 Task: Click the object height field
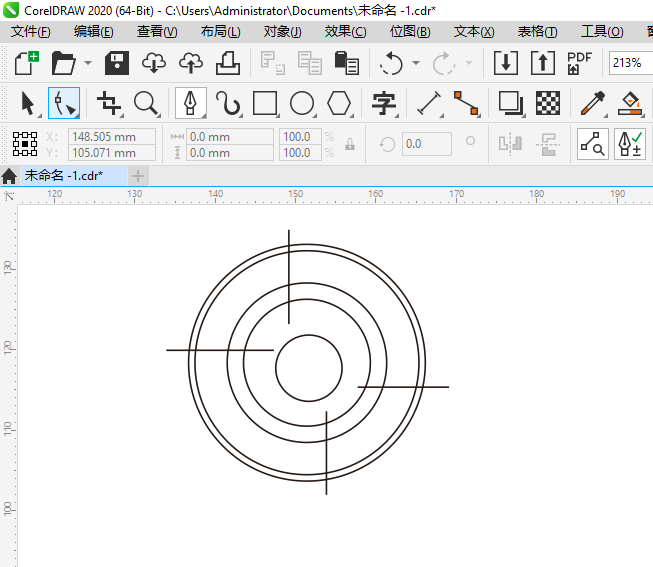(229, 153)
